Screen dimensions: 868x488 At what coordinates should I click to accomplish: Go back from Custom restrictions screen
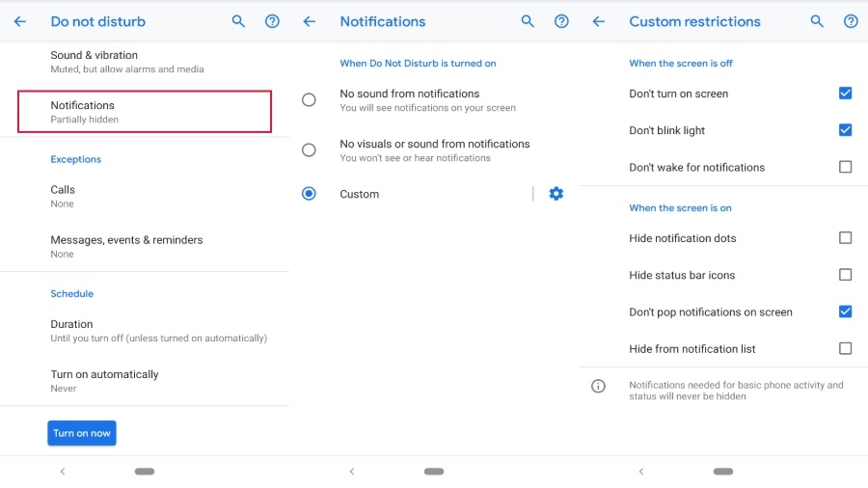599,21
